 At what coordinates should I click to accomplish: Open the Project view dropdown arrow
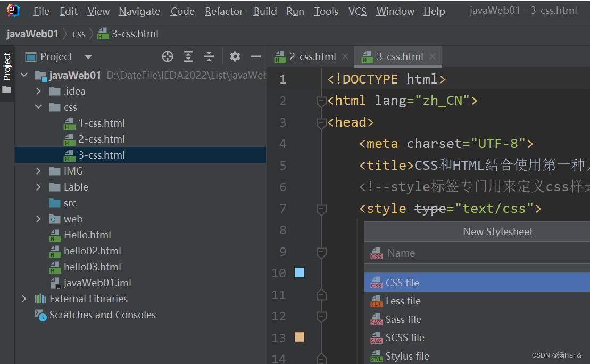88,57
